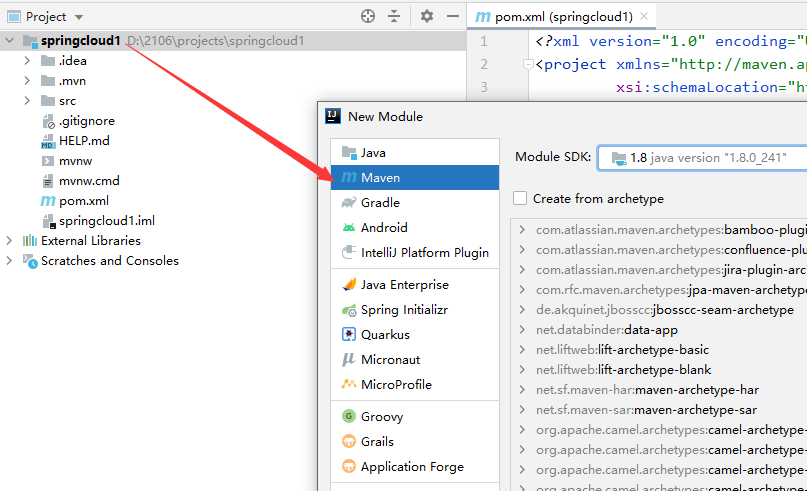The height and width of the screenshot is (491, 807).
Task: Expand the src folder
Action: pyautogui.click(x=27, y=101)
